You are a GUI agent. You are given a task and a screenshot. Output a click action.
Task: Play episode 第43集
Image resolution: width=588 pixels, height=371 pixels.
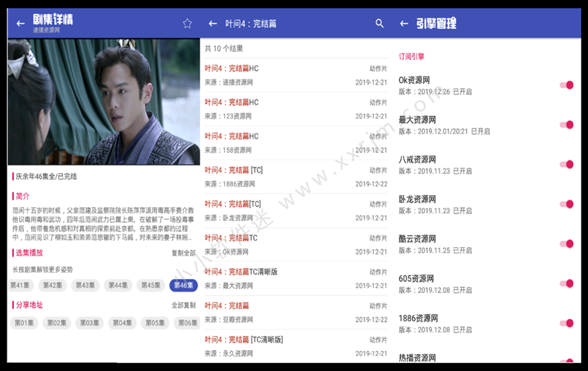pos(85,286)
